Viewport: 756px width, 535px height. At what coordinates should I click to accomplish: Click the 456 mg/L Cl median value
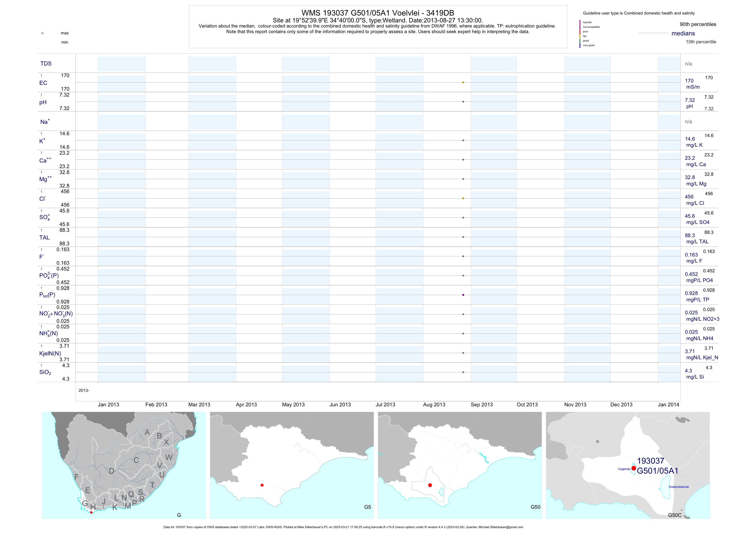689,197
